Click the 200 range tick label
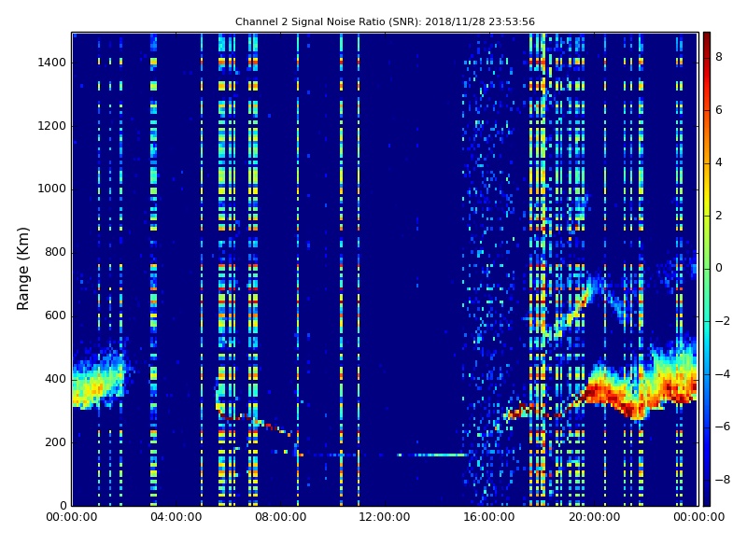Screen dimensions: 747x560 click(x=55, y=442)
